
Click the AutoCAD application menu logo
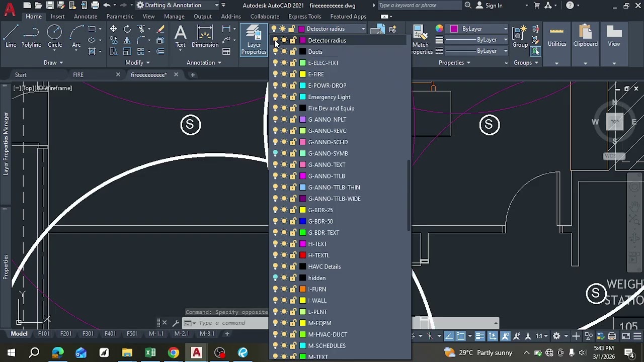pos(9,9)
